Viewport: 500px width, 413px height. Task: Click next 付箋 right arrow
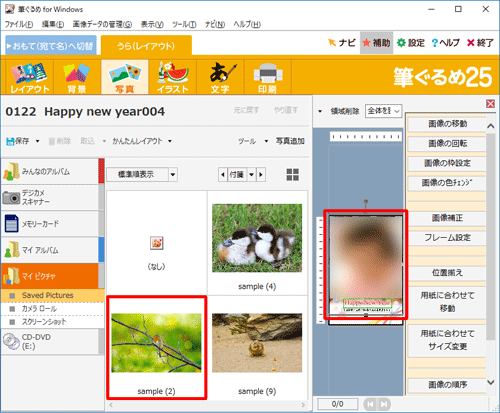point(261,175)
